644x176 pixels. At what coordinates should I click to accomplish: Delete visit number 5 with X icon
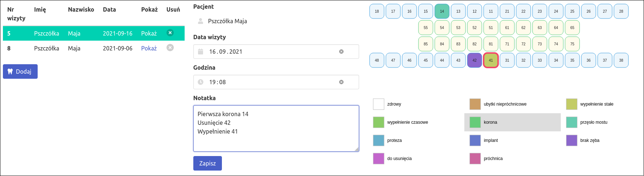tap(170, 33)
